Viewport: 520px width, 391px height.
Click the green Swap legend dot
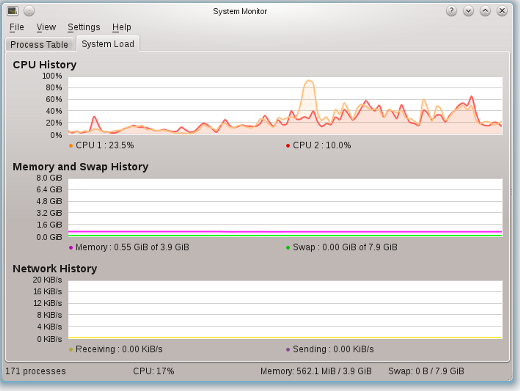coord(288,248)
